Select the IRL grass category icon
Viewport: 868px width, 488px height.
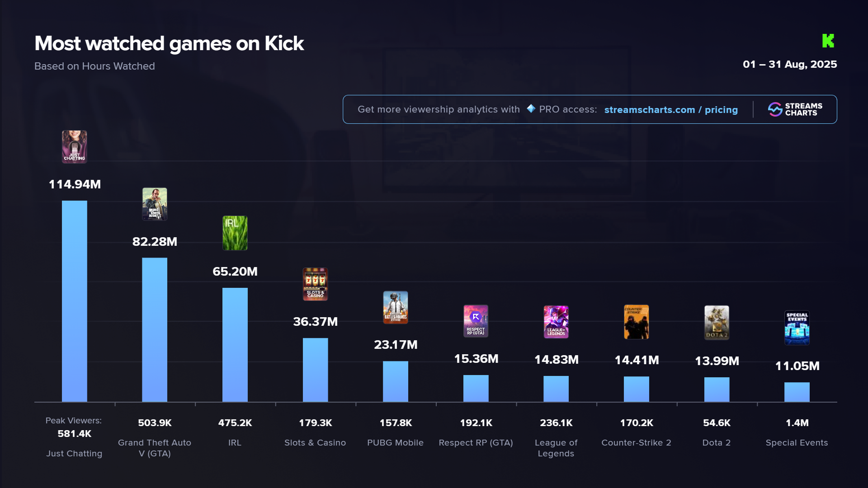click(x=235, y=233)
